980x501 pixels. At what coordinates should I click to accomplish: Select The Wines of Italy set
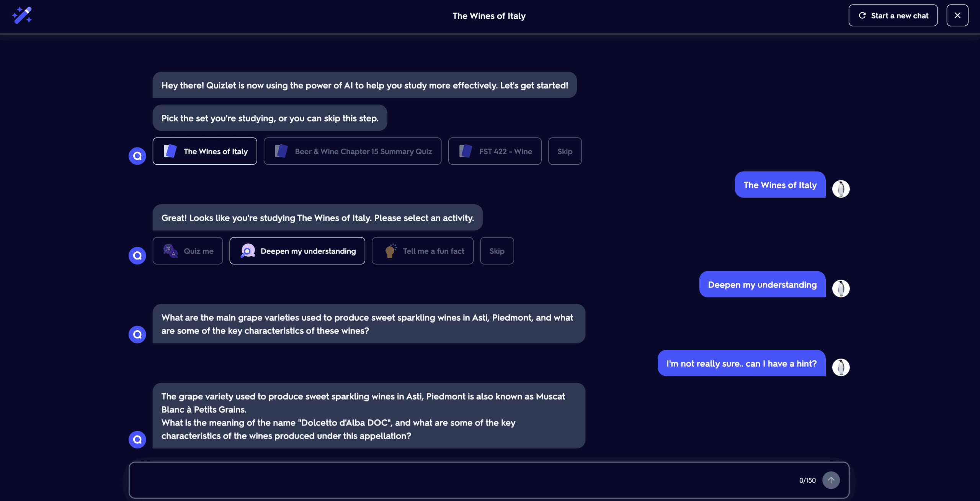point(205,151)
